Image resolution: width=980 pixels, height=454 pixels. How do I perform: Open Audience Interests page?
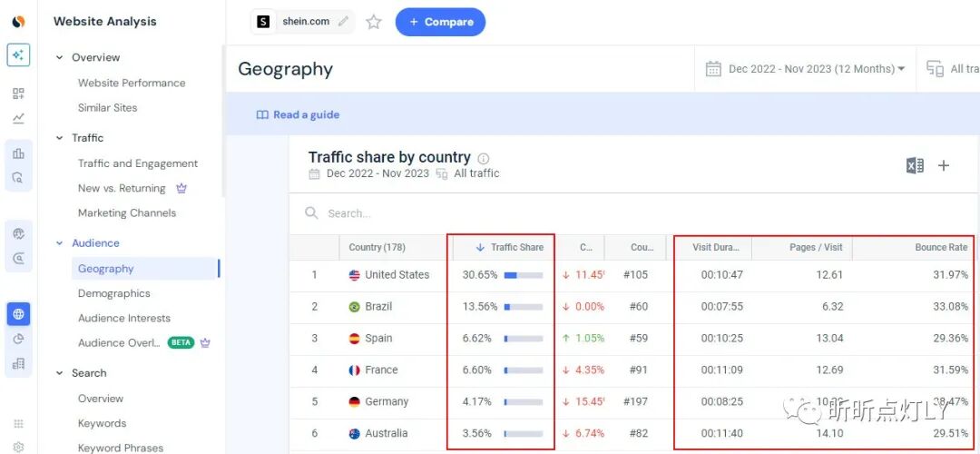click(123, 319)
